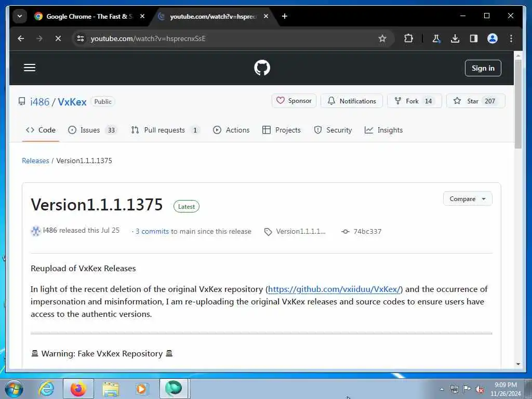Open the github.com/vxiiduu/VxKex link
The height and width of the screenshot is (399, 532).
(x=335, y=289)
